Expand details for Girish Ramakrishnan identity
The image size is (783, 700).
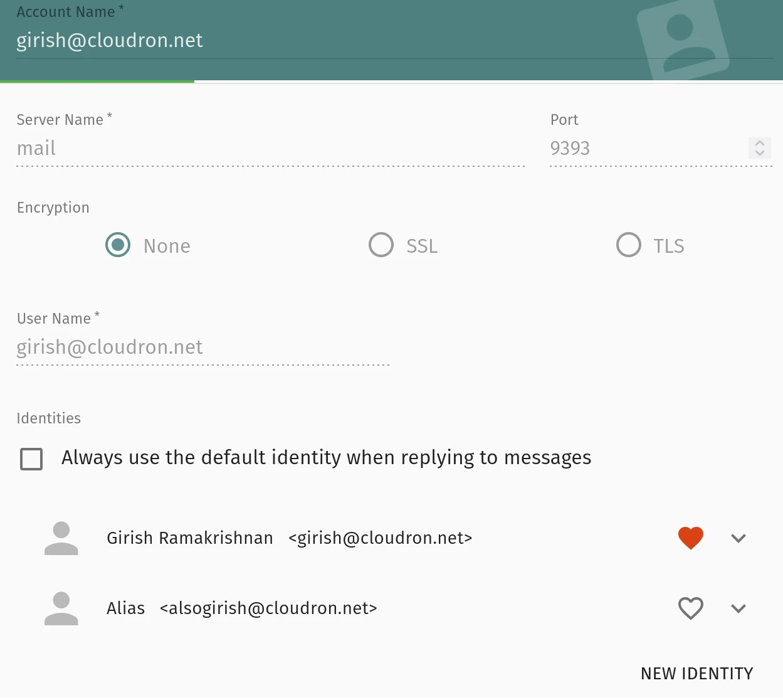(x=738, y=538)
